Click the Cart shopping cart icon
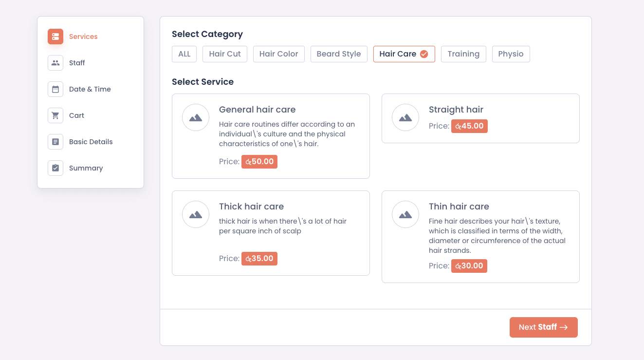The width and height of the screenshot is (644, 360). coord(55,115)
